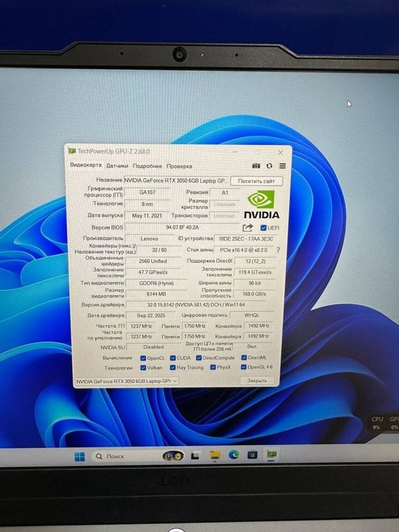Screen dimensions: 399x532
Task: Take a GPU-Z screenshot with camera icon
Action: click(256, 166)
